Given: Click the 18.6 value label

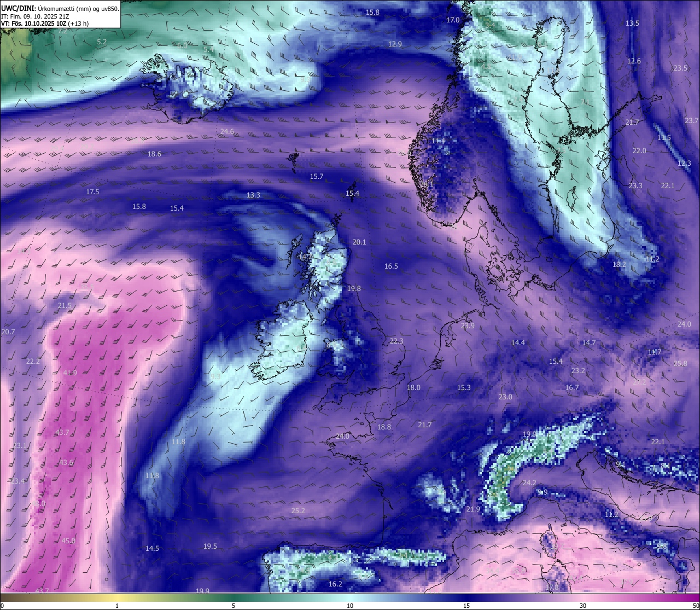Looking at the screenshot, I should pos(154,154).
